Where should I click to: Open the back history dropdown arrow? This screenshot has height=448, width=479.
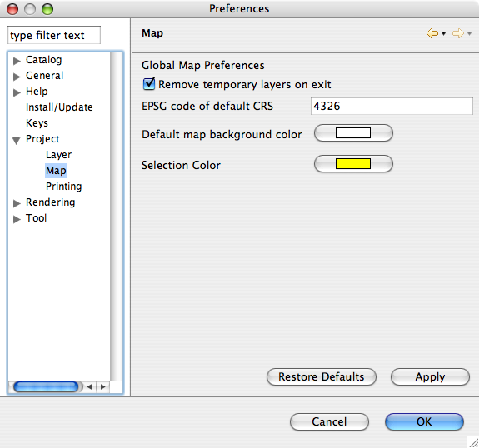(x=443, y=34)
